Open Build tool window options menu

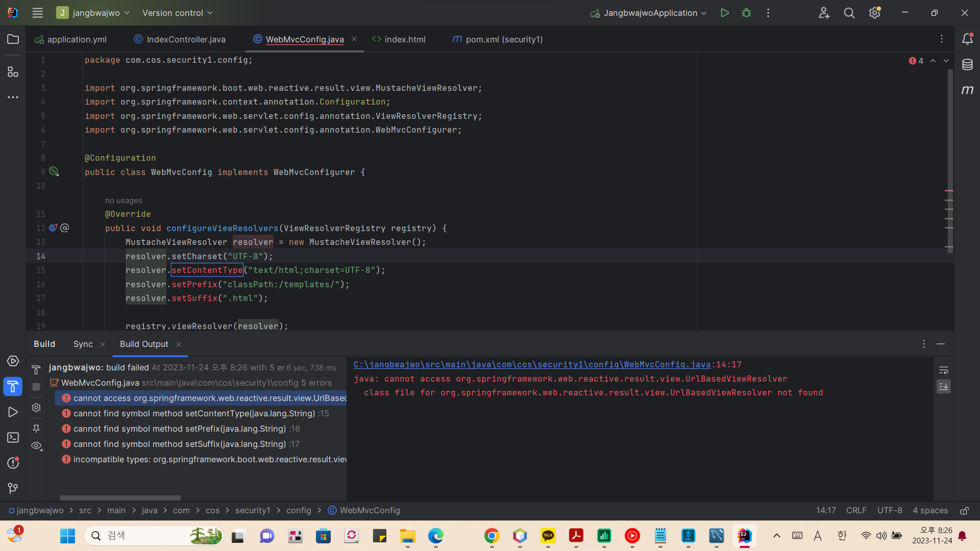pos(923,344)
